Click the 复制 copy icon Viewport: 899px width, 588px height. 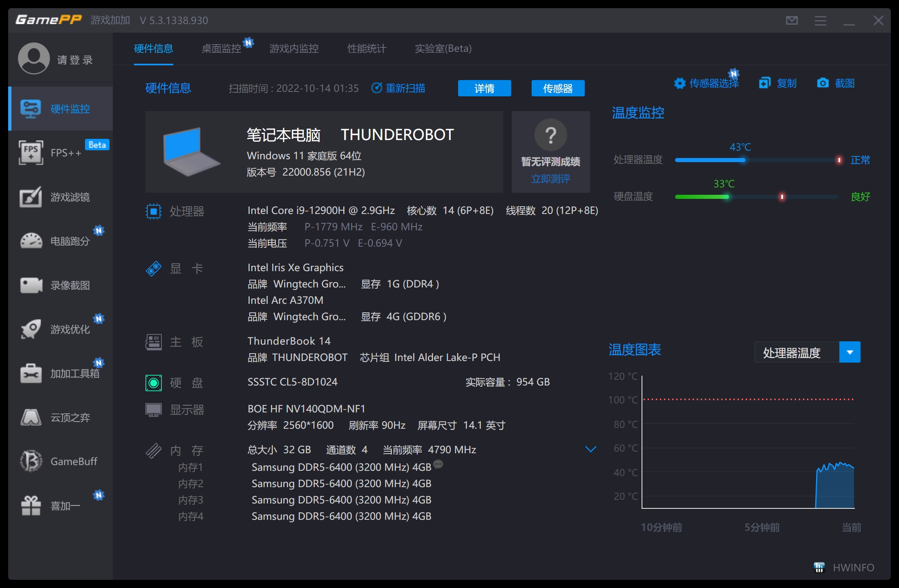(765, 83)
